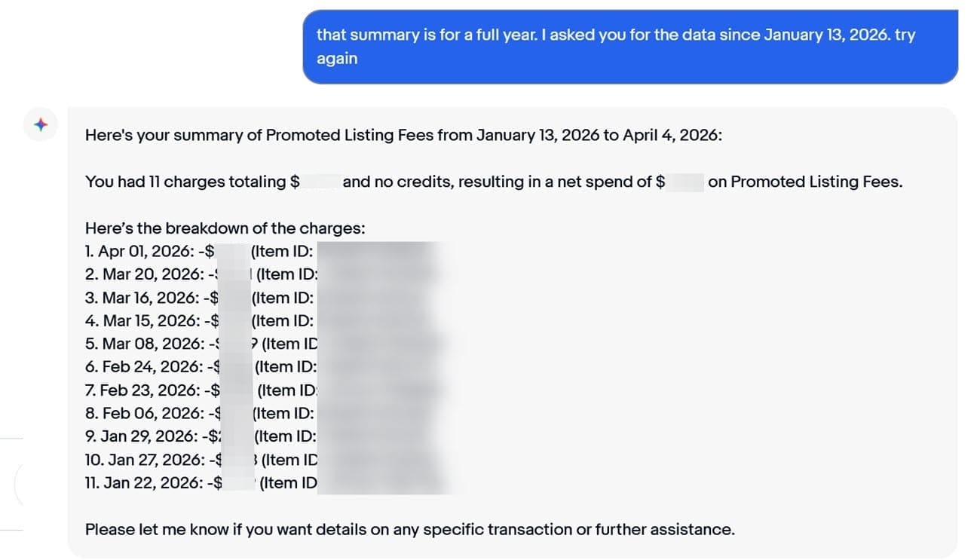Click the 'Please let me know' closing sentence
Screen dimensions: 980x560
[x=409, y=529]
